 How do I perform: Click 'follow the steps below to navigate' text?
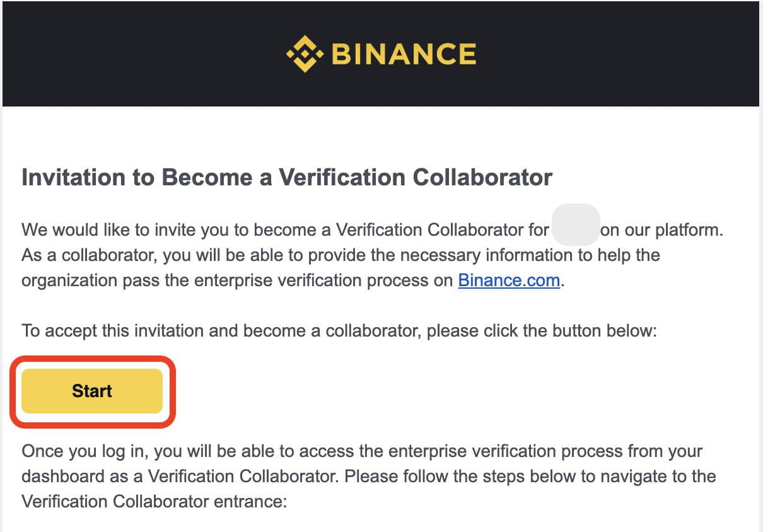(536, 477)
